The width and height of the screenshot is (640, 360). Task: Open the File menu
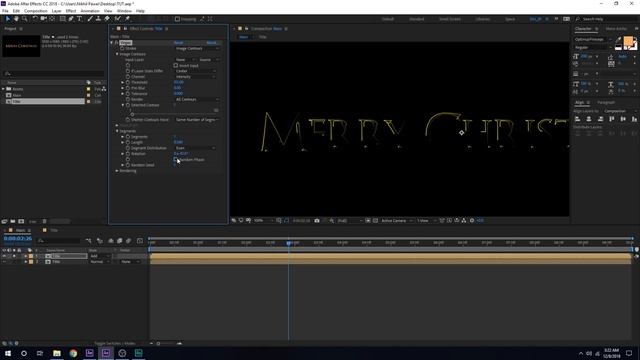click(5, 11)
